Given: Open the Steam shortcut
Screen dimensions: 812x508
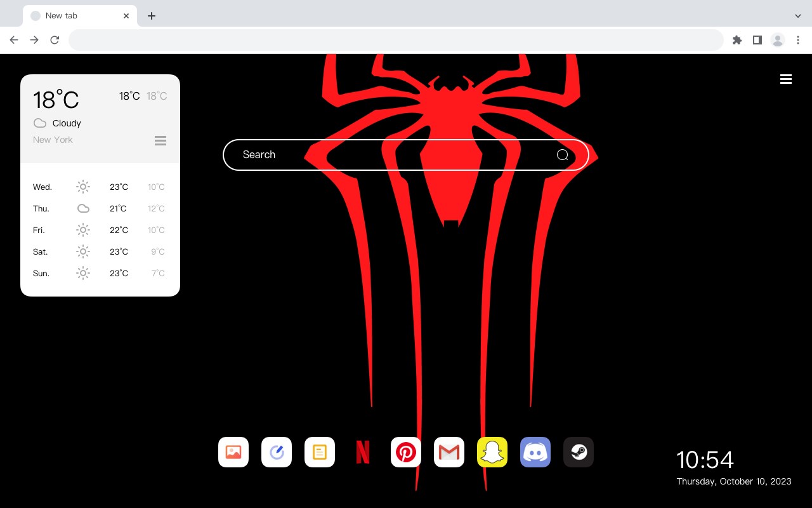Looking at the screenshot, I should coord(579,452).
